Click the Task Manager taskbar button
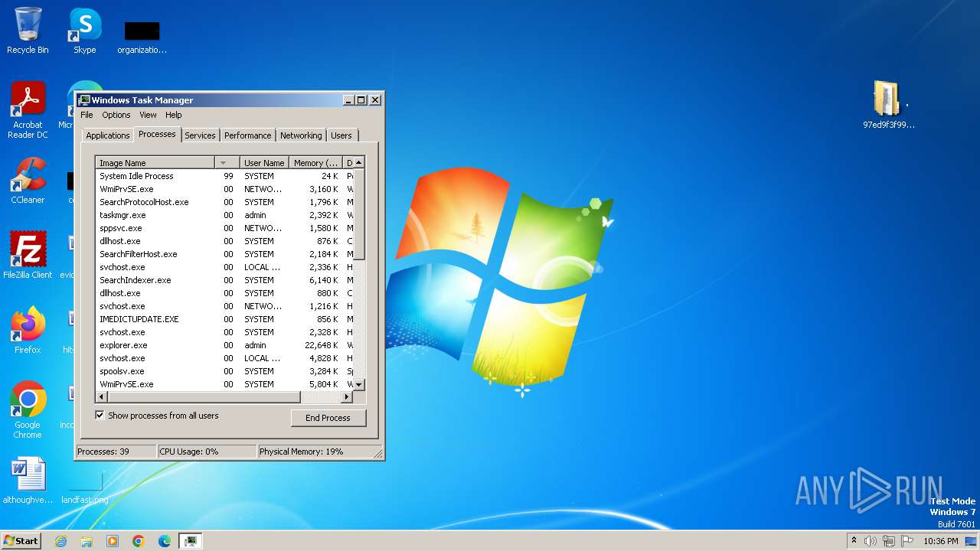 pos(191,541)
